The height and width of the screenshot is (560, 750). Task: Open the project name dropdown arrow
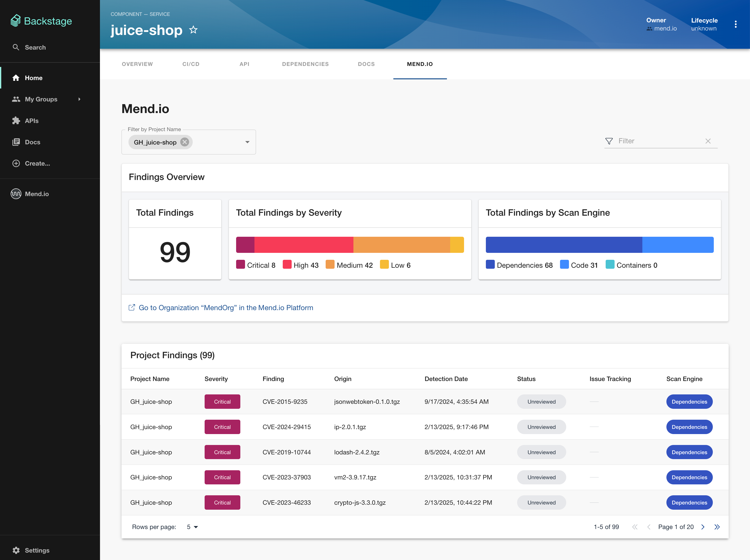pyautogui.click(x=247, y=142)
